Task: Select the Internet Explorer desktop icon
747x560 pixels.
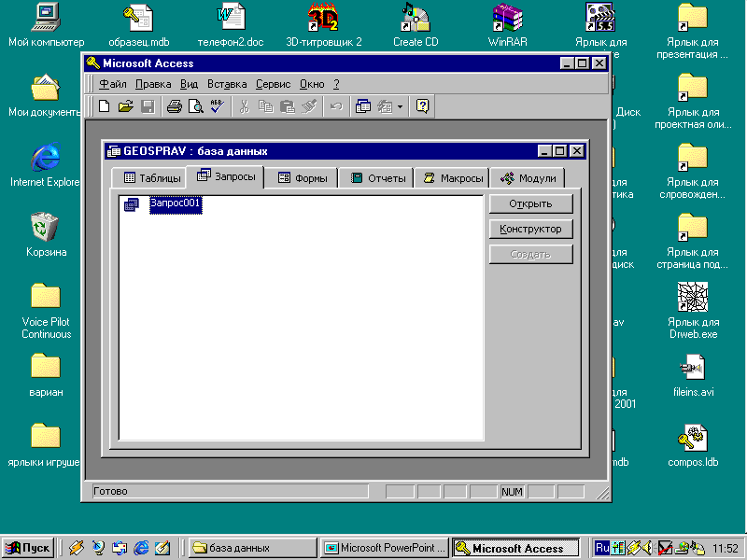Action: pos(45,165)
